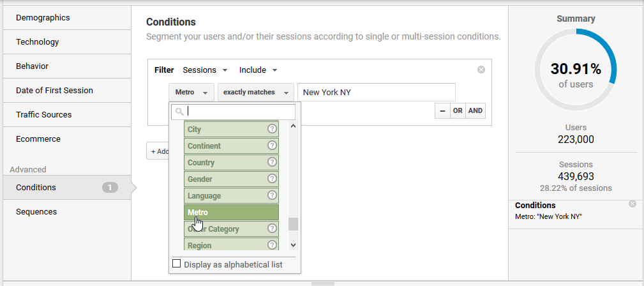Click help icon next to Gender
Screen dimensions: 644x286
[x=272, y=179]
